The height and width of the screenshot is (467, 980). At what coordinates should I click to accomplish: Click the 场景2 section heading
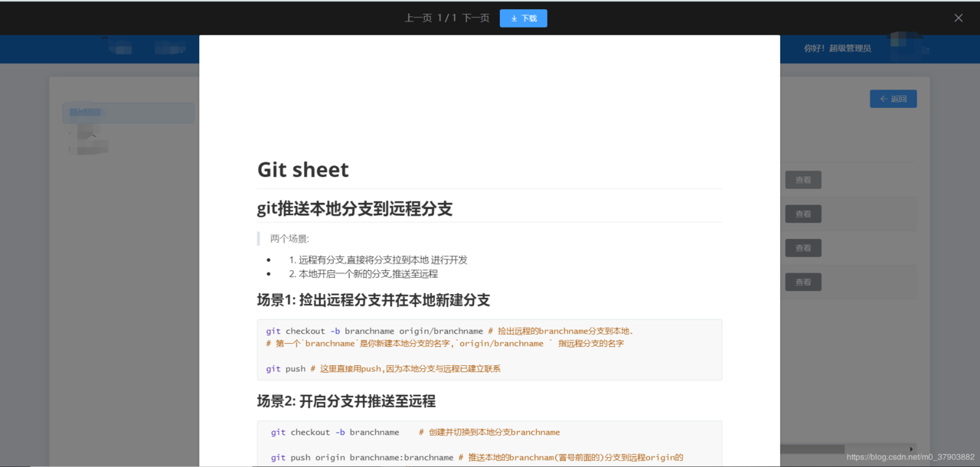click(346, 401)
